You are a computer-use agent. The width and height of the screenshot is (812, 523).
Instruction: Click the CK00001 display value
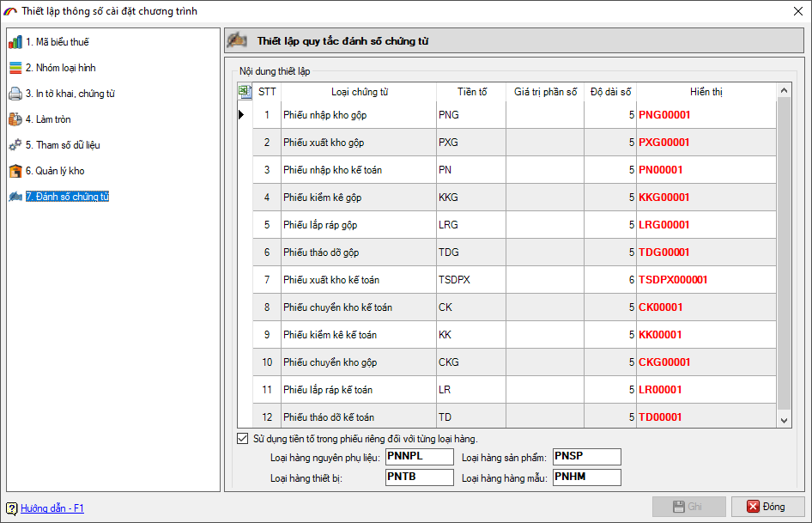[x=661, y=307]
